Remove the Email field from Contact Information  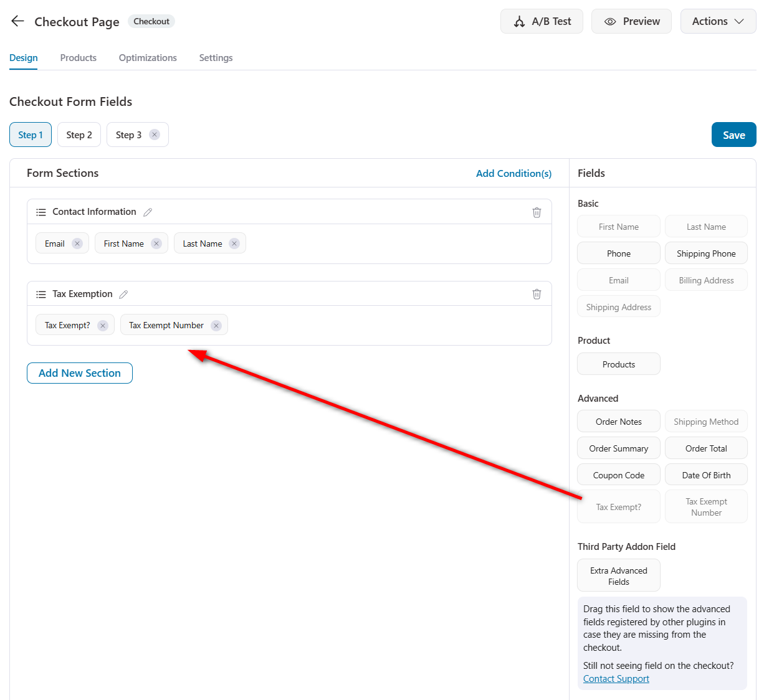click(77, 243)
